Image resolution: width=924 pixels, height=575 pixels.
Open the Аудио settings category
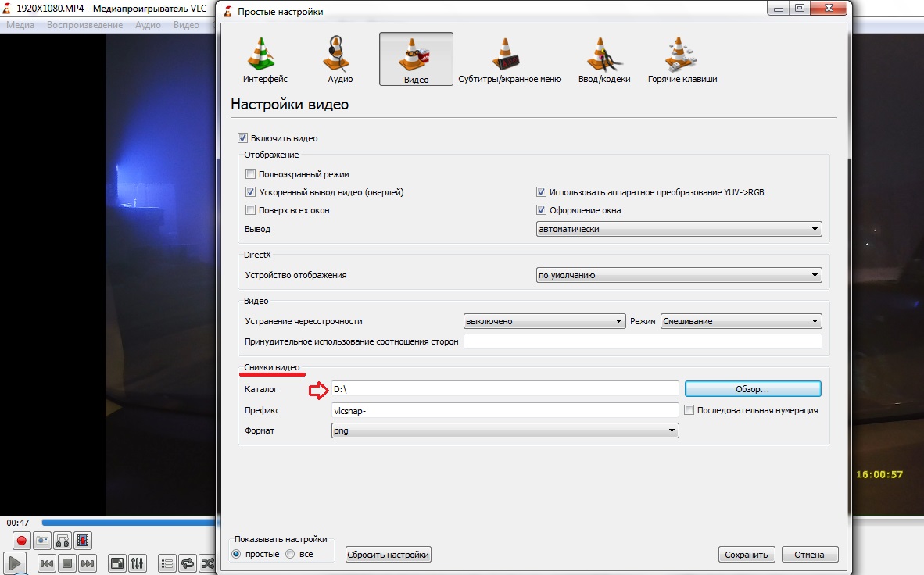coord(340,59)
